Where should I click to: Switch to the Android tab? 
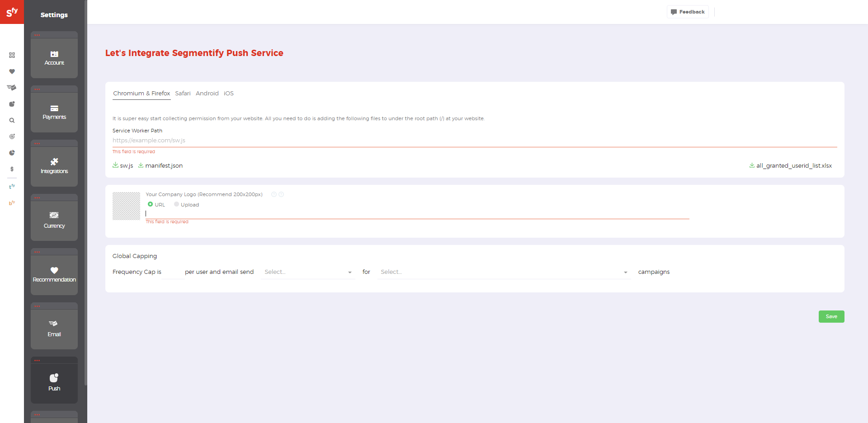click(207, 94)
